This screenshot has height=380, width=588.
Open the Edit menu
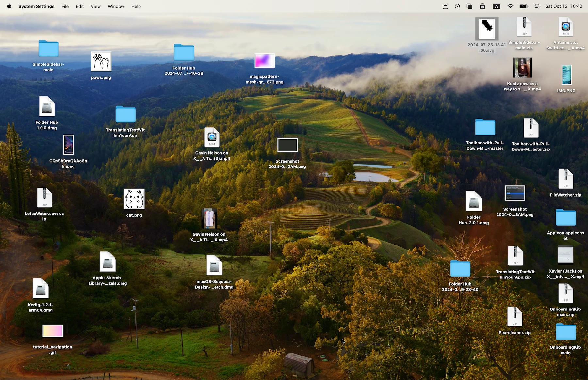(x=80, y=6)
